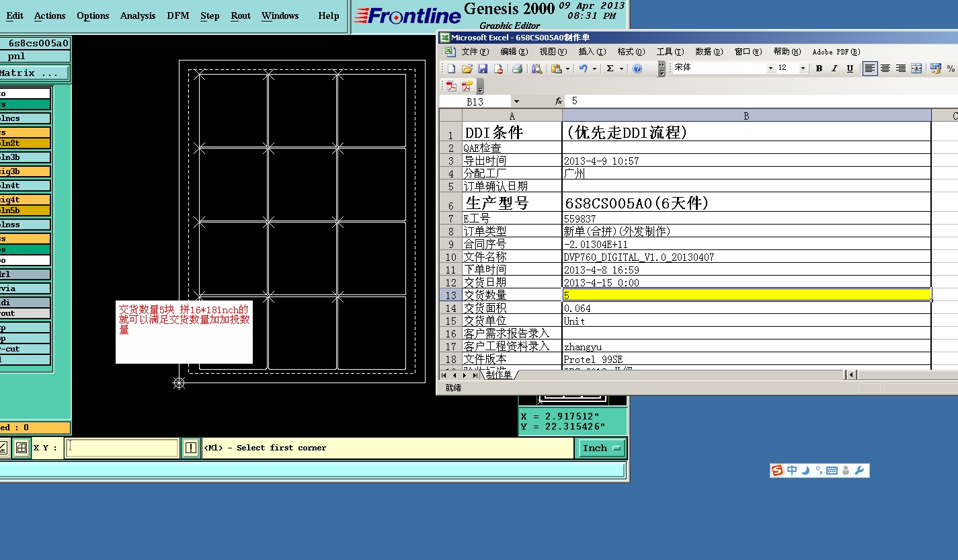Toggle the IME moon half-width icon
This screenshot has width=958, height=560.
coord(805,471)
